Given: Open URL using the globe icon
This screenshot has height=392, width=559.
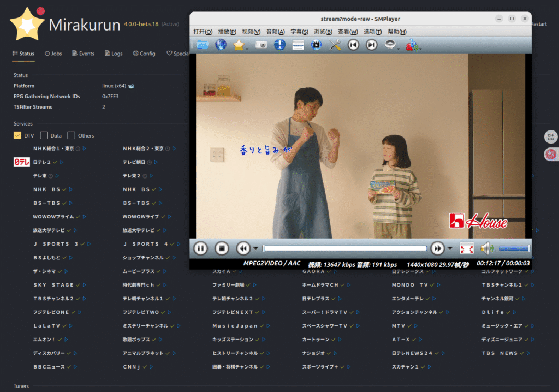Looking at the screenshot, I should 221,45.
